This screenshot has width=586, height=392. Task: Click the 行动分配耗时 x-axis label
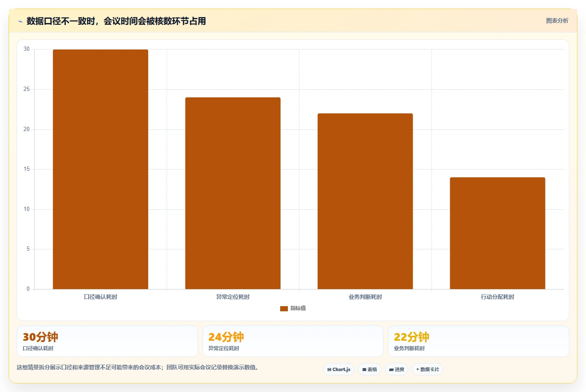498,297
